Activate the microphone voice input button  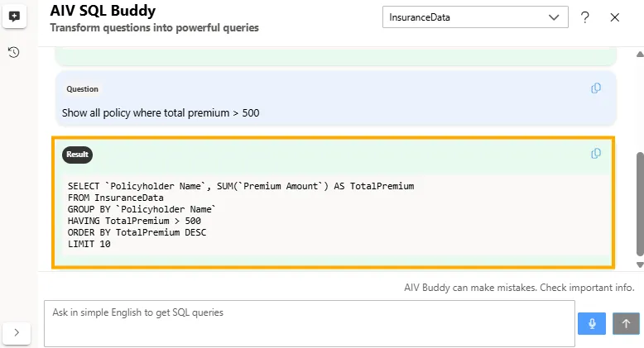pos(592,323)
